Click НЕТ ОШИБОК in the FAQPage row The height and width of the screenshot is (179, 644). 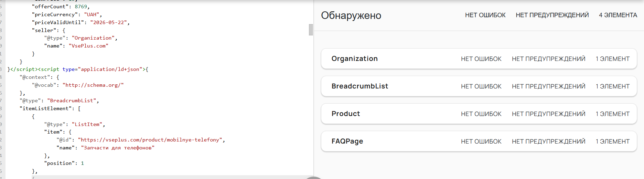481,141
